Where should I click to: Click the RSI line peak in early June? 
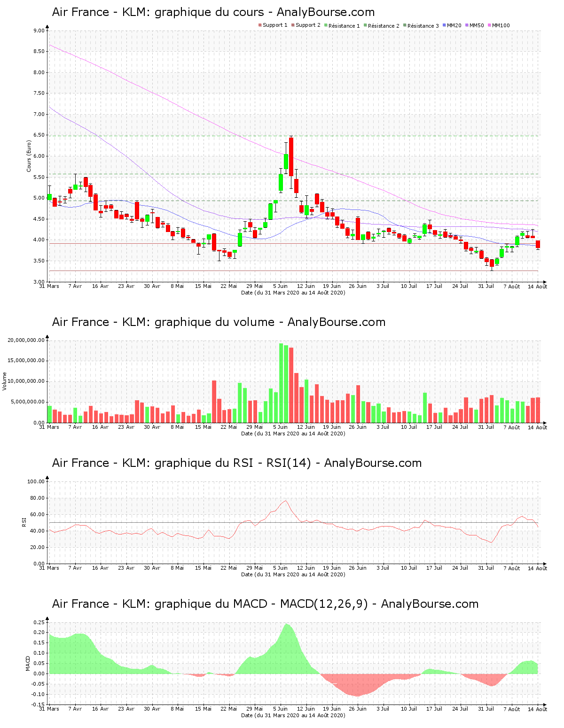tap(286, 501)
